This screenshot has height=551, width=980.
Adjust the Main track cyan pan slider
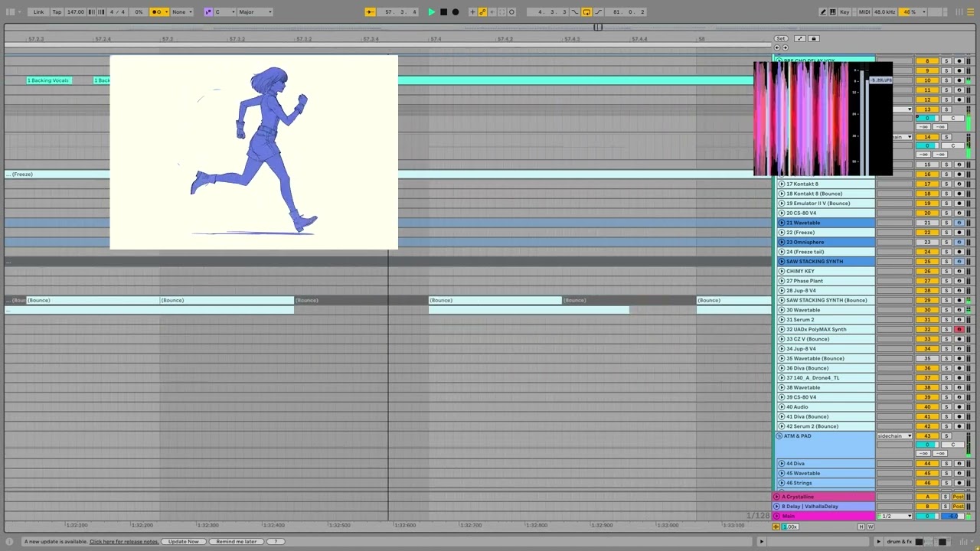click(927, 516)
